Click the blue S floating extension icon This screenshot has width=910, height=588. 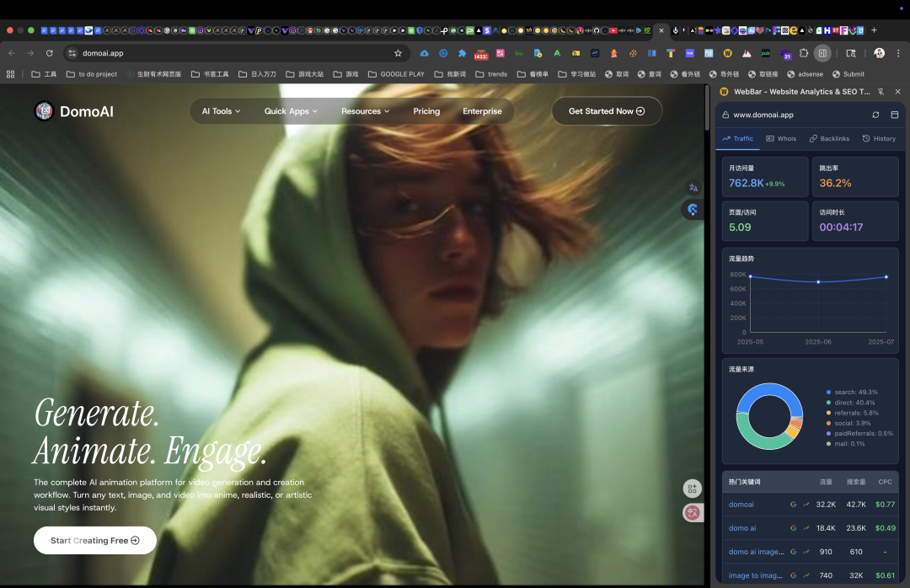click(x=693, y=210)
